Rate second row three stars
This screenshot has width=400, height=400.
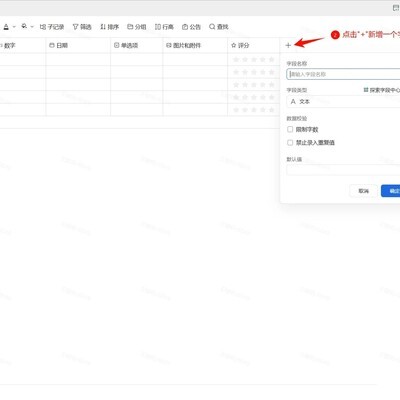[254, 72]
